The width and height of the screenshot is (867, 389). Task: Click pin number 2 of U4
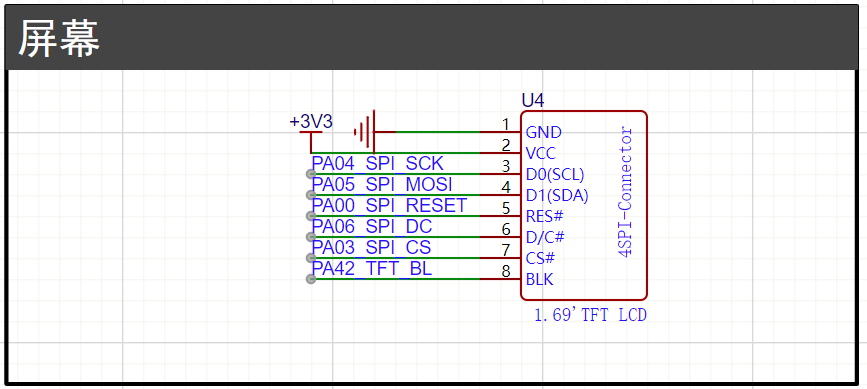coord(505,145)
